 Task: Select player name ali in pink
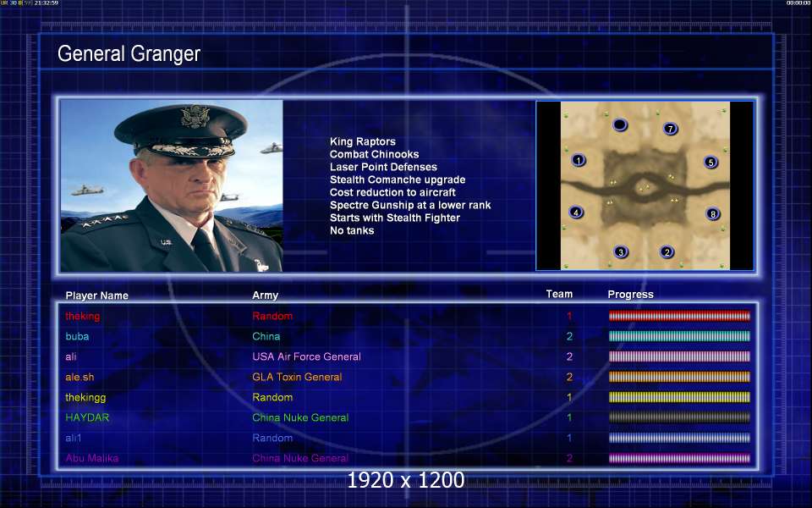point(71,356)
